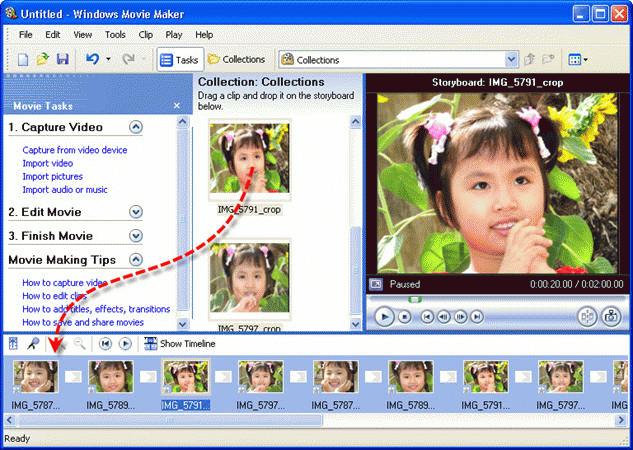Click Capture from video device link
Image resolution: width=633 pixels, height=450 pixels.
(x=75, y=150)
